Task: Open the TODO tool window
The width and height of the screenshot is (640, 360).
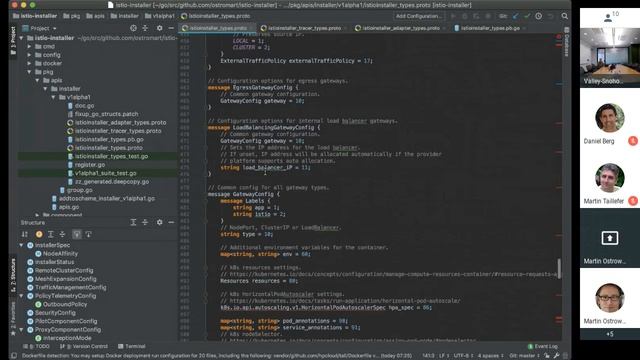Action: click(37, 346)
